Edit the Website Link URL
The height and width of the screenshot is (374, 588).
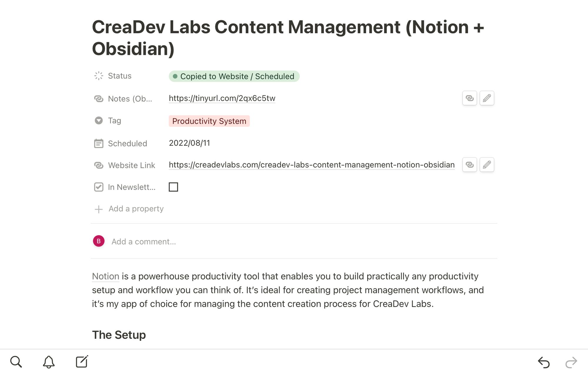click(x=487, y=165)
